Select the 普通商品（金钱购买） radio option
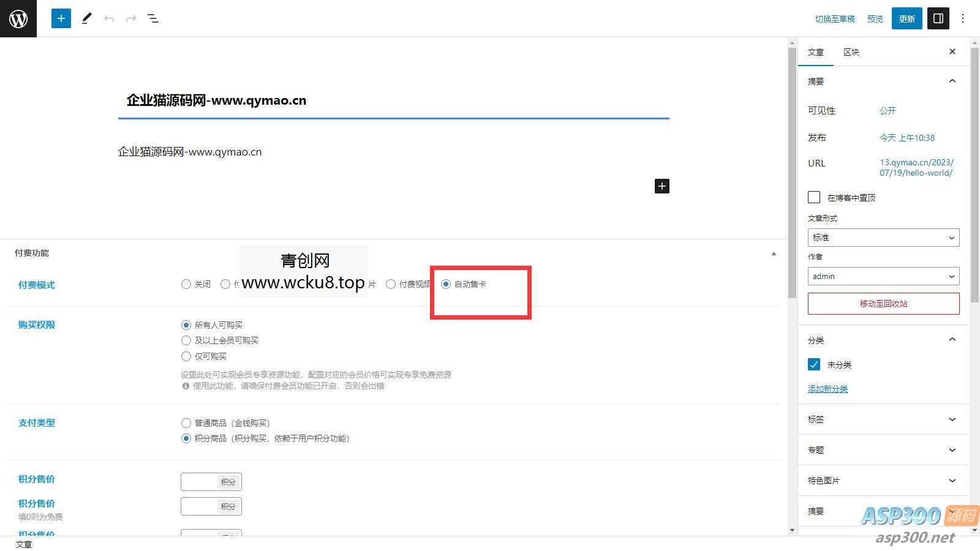Viewport: 980px width, 551px height. click(186, 423)
